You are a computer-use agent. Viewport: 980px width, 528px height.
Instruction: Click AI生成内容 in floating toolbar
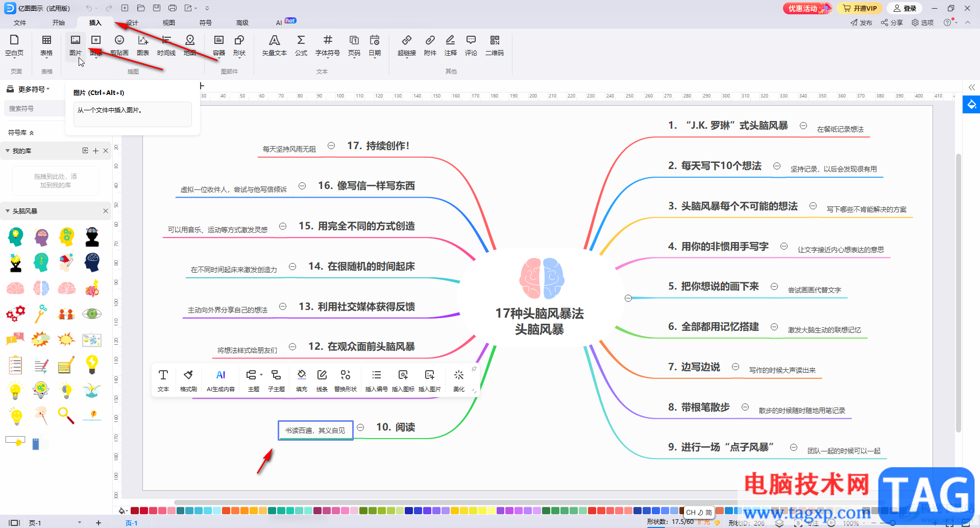[220, 380]
